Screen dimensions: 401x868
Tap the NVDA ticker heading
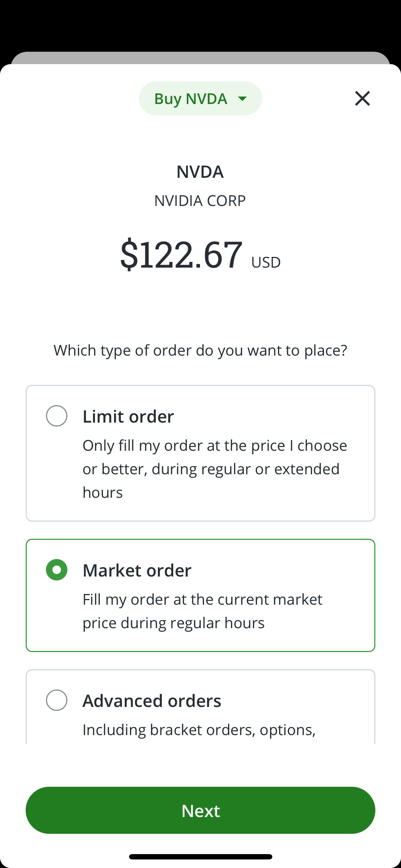click(200, 172)
